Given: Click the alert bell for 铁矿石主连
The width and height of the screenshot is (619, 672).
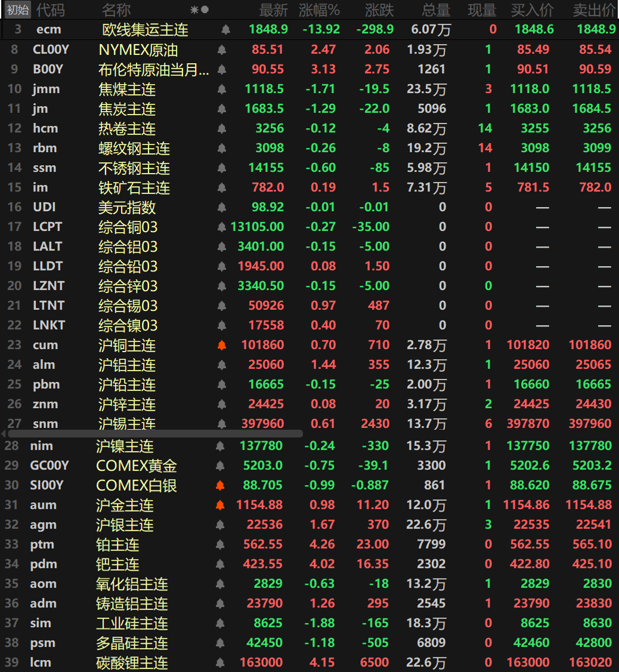Looking at the screenshot, I should [221, 187].
